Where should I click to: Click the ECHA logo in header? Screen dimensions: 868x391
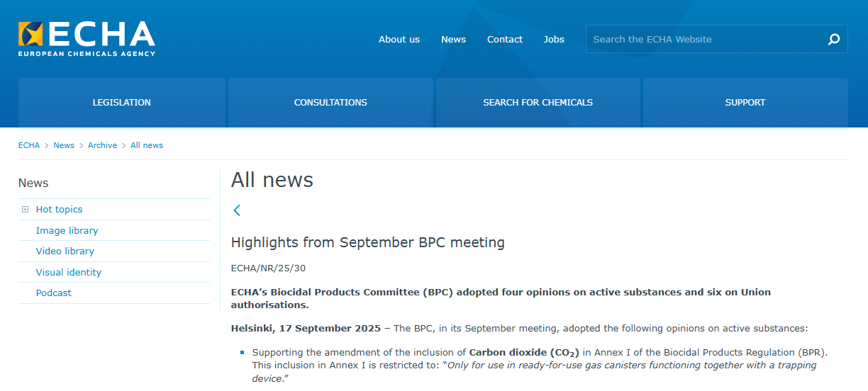pos(87,38)
